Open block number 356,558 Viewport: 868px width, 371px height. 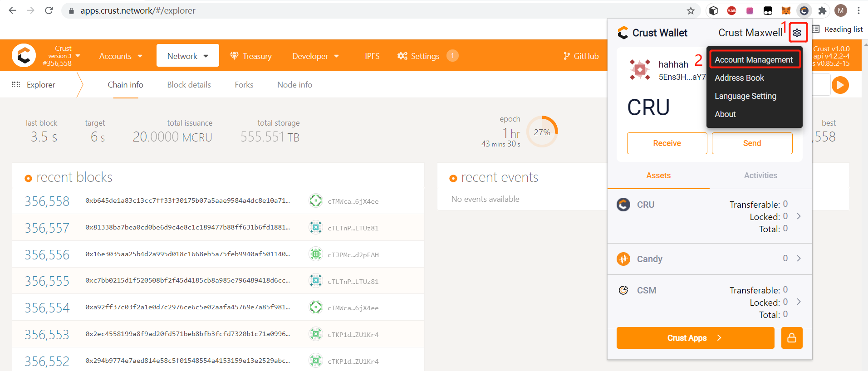[47, 201]
